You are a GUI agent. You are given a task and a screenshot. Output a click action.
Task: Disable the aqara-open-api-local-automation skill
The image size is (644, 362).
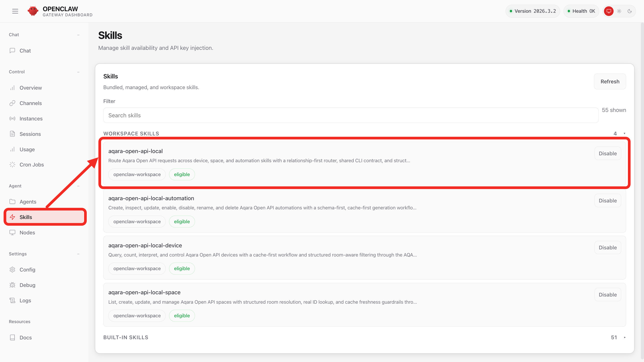click(608, 201)
